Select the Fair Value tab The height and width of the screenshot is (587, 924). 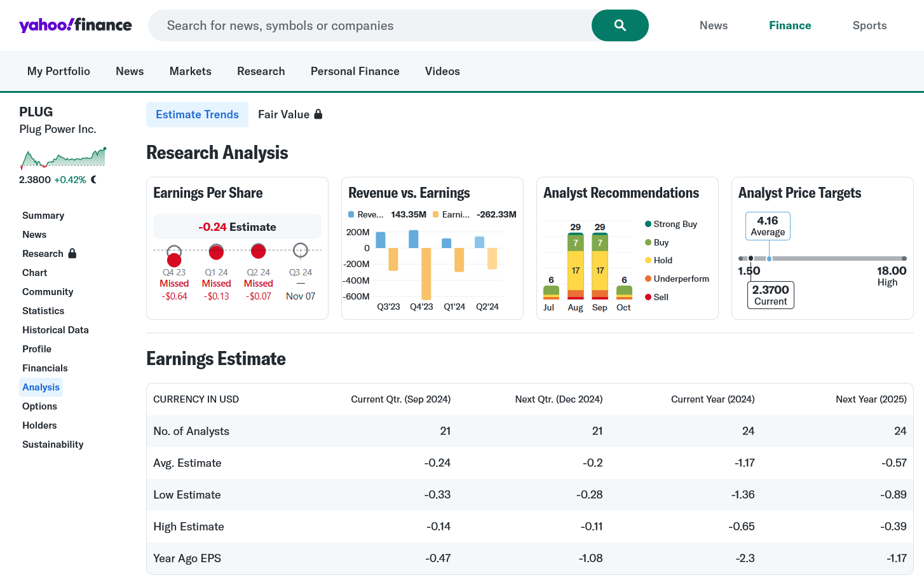(290, 114)
